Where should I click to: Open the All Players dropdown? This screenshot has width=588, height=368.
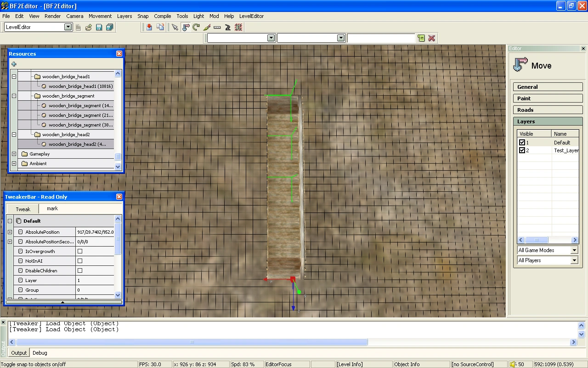574,260
